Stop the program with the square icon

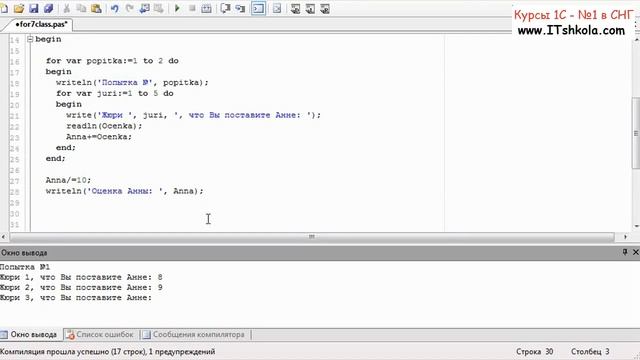coord(192,9)
